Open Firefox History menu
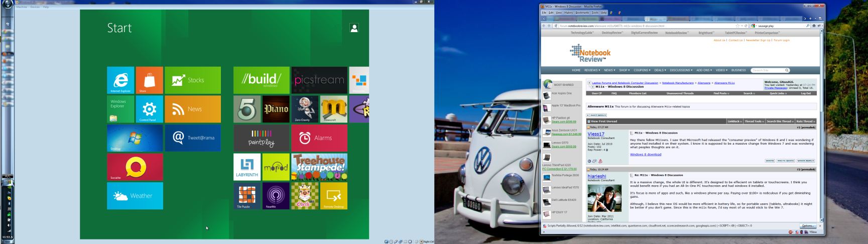Screen dimensions: 868x244 [x=568, y=13]
